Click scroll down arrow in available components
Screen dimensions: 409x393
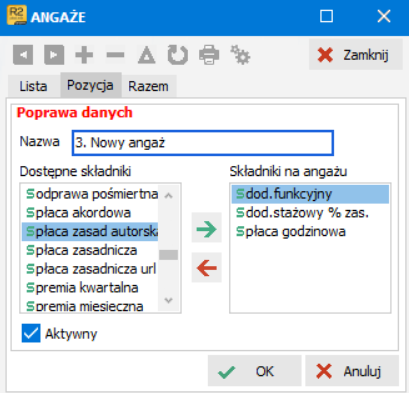click(x=169, y=300)
